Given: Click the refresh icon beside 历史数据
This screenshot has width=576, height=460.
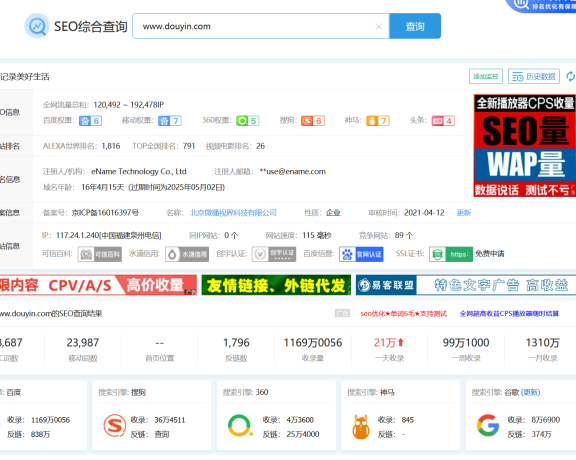Looking at the screenshot, I should pyautogui.click(x=570, y=76).
